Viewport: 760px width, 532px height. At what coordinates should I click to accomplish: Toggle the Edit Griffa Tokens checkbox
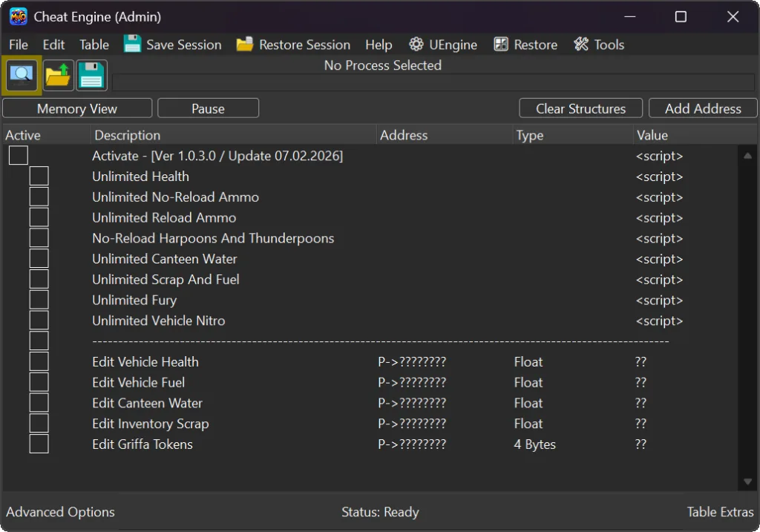(x=39, y=444)
